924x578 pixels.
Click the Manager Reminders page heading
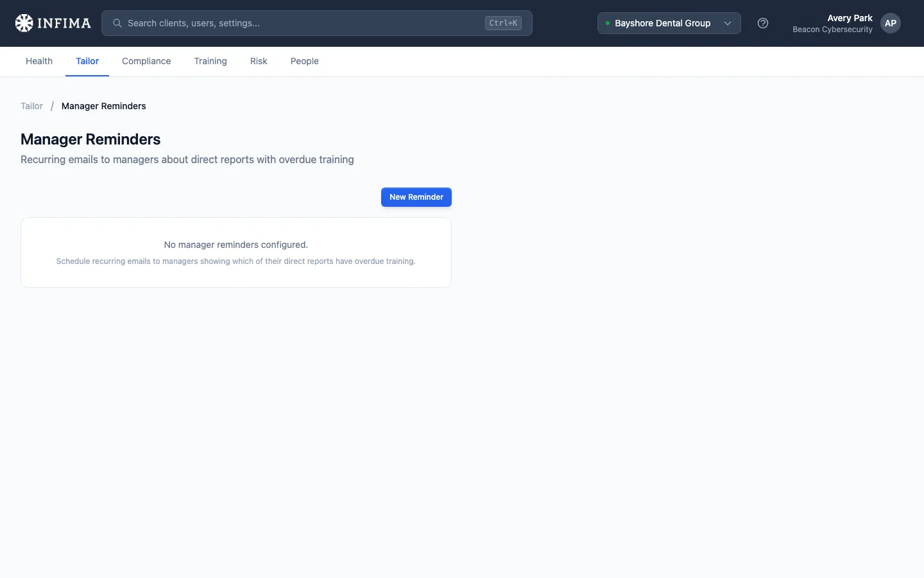coord(90,139)
